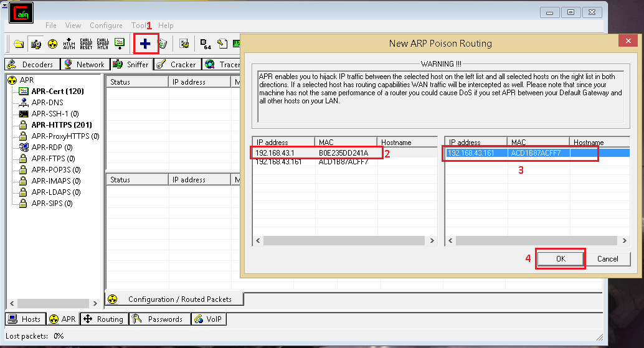Select APR-Cert (120) in the tree
Screen dimensions: 644x348
click(x=57, y=91)
